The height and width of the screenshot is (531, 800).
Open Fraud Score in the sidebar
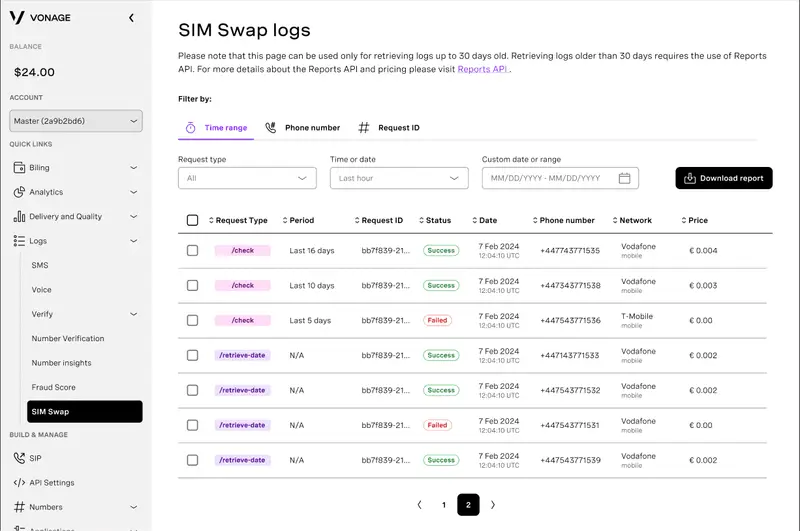[53, 387]
